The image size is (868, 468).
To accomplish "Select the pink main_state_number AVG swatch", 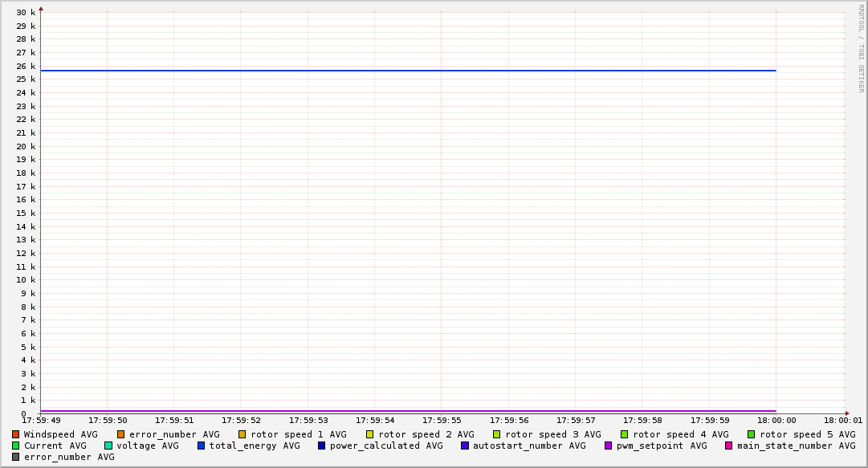I will pyautogui.click(x=728, y=446).
